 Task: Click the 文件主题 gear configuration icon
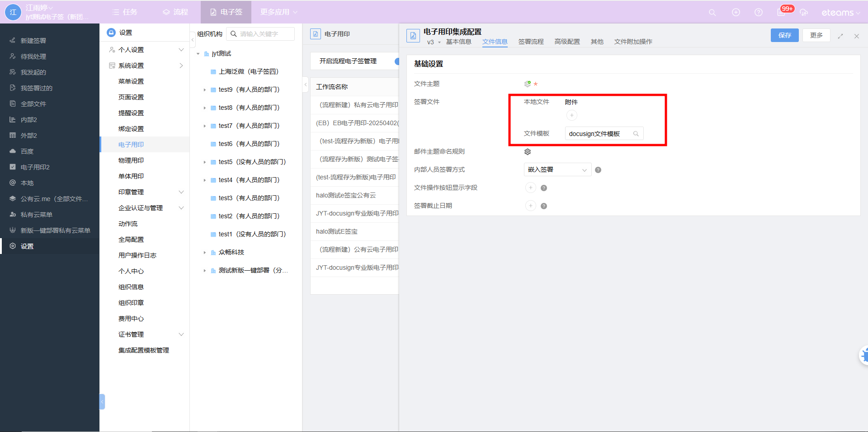point(528,84)
